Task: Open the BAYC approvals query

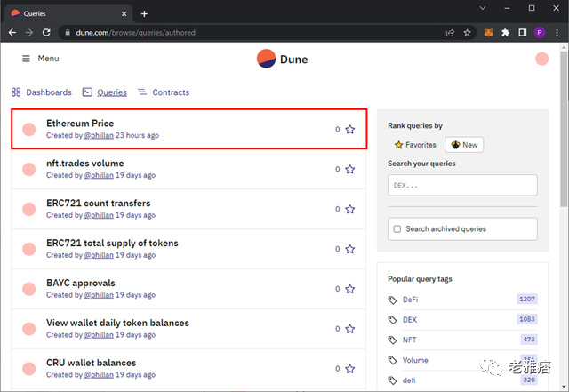Action: tap(81, 283)
